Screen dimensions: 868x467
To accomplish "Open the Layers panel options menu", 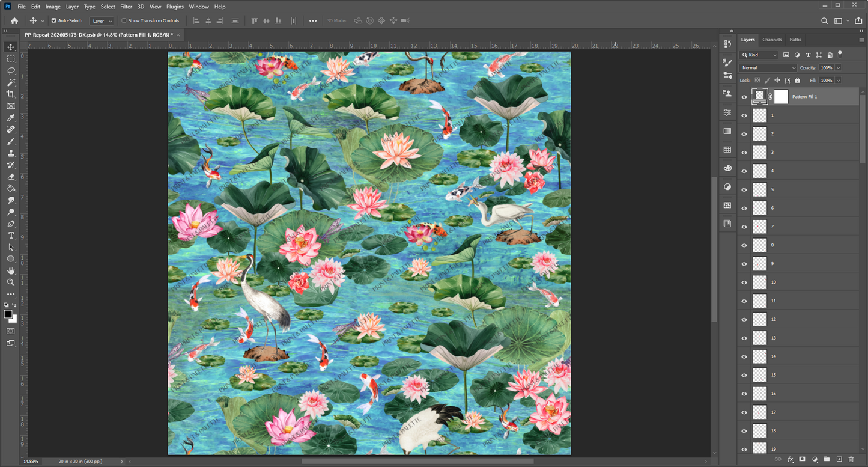I will point(862,40).
